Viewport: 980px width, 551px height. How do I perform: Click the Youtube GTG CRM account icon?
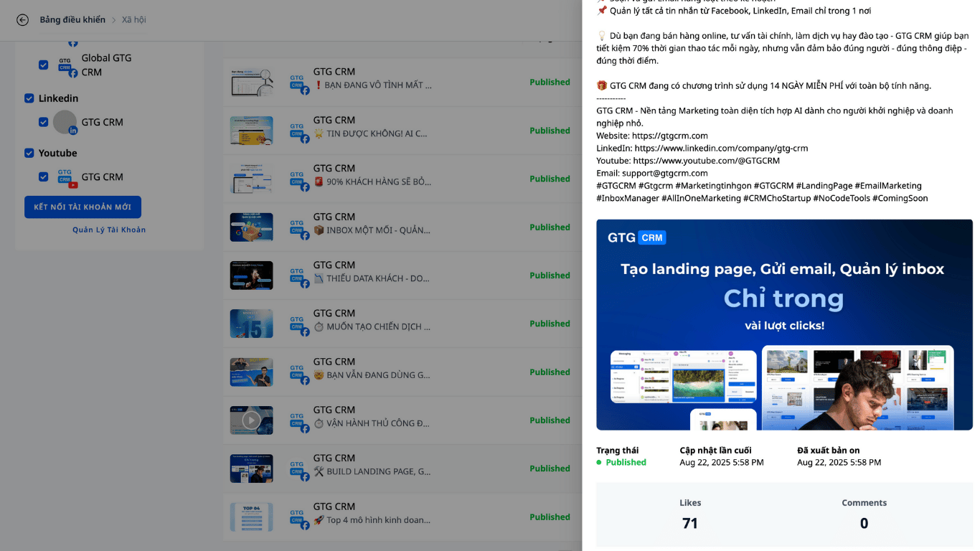pyautogui.click(x=66, y=177)
